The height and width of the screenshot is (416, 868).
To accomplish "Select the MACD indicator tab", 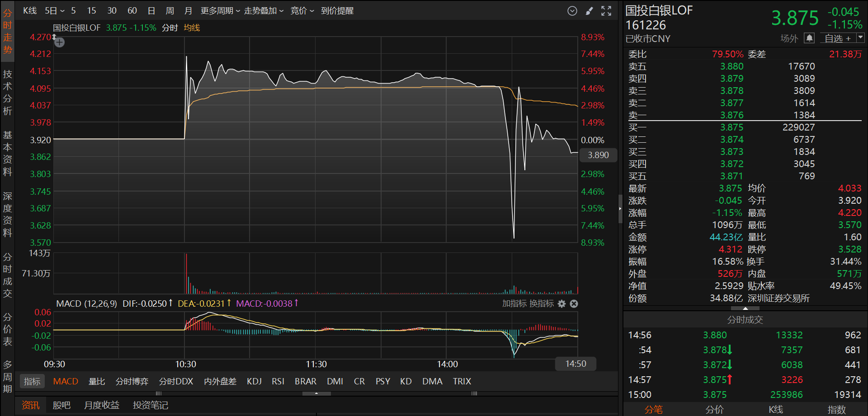I will click(66, 381).
